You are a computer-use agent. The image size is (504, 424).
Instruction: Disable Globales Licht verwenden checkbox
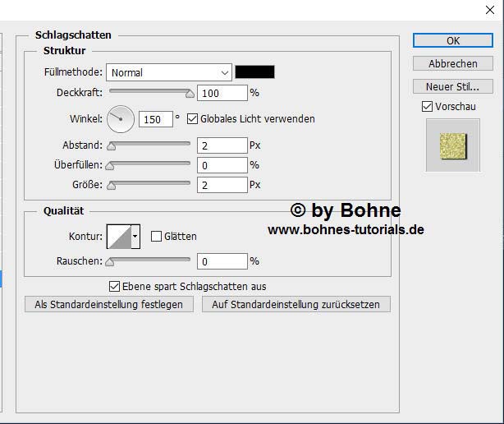point(193,119)
